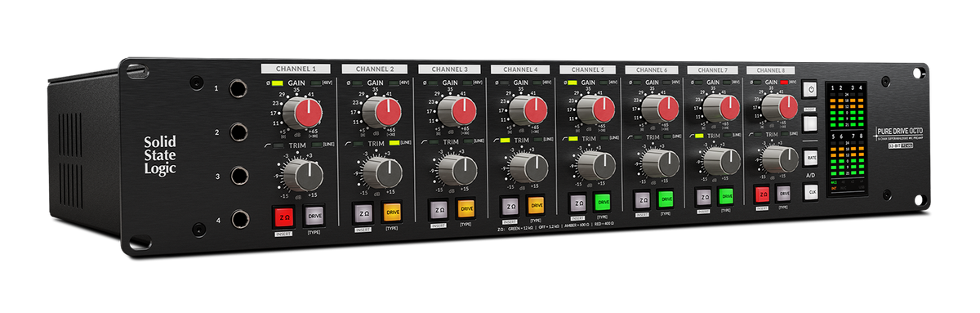Screen dimensions: 980x313
Task: Click the A/D label between RATE and CLK
Action: pyautogui.click(x=812, y=175)
